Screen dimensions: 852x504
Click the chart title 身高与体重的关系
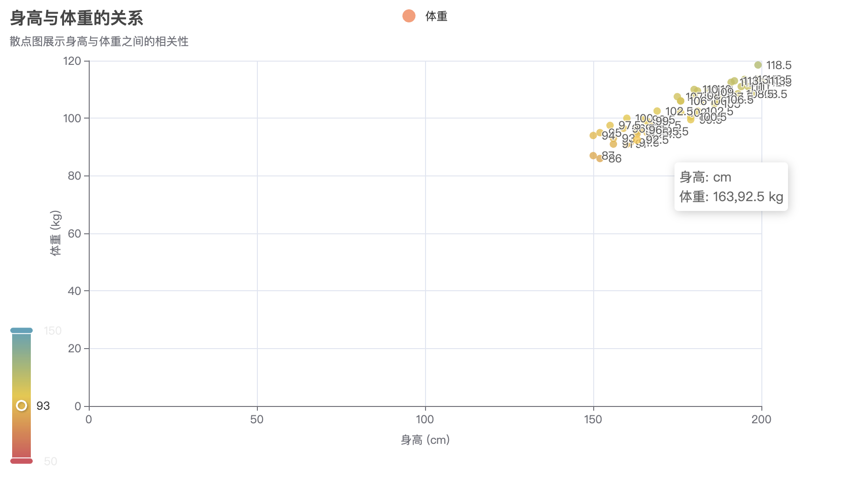coord(77,18)
